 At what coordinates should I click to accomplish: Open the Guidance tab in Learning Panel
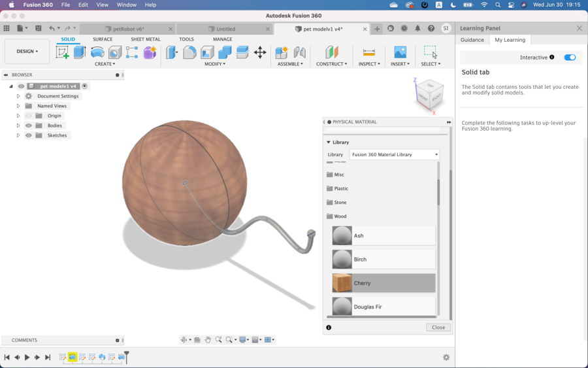coord(472,40)
